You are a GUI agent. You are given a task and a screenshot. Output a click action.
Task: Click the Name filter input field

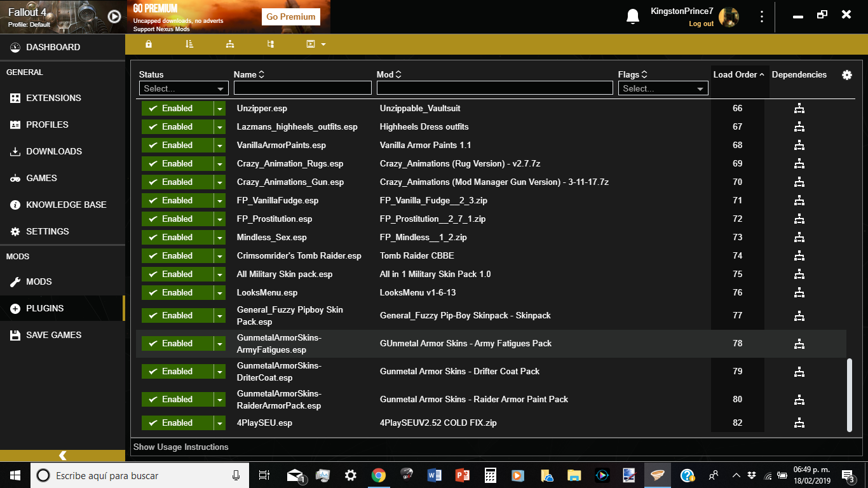302,88
